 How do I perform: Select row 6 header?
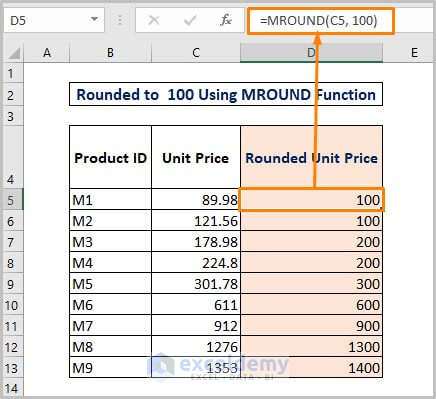point(13,220)
